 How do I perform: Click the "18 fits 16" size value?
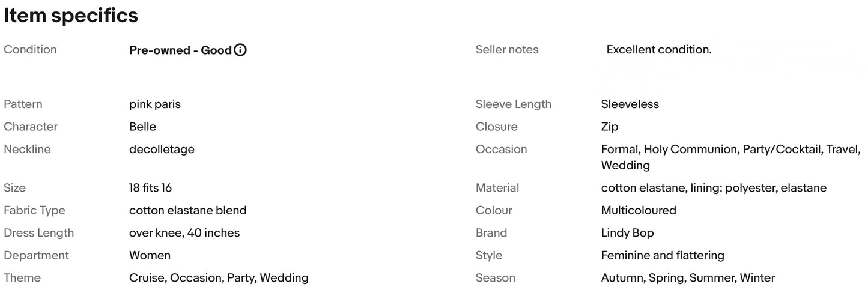click(x=150, y=188)
